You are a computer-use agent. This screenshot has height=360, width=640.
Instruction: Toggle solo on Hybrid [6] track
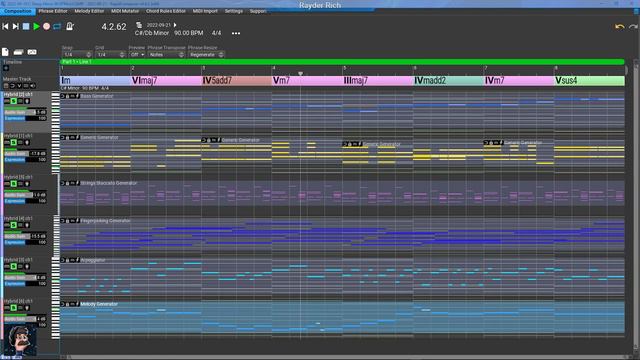(x=13, y=308)
